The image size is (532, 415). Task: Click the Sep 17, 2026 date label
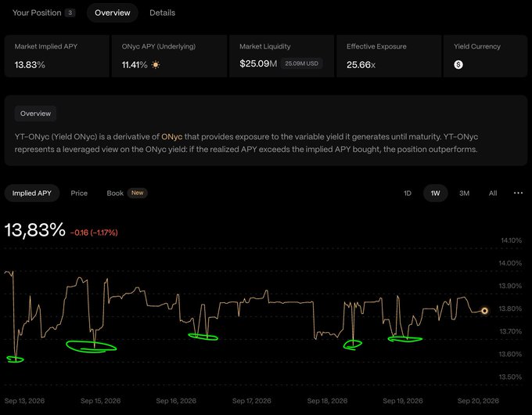click(x=252, y=401)
